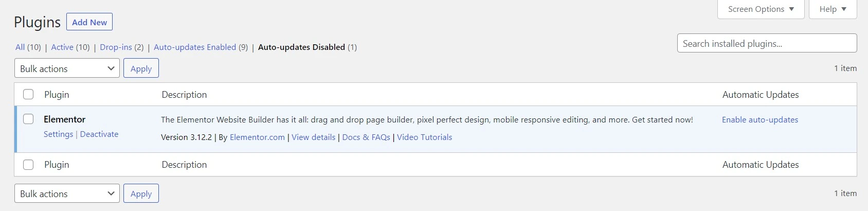Show Drop-ins plugin filter
868x211 pixels.
point(116,47)
